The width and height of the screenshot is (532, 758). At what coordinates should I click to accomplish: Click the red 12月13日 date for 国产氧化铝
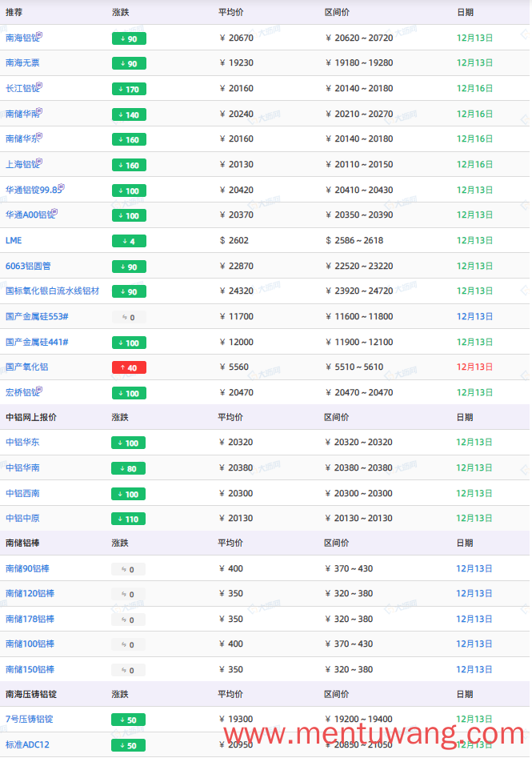point(474,367)
